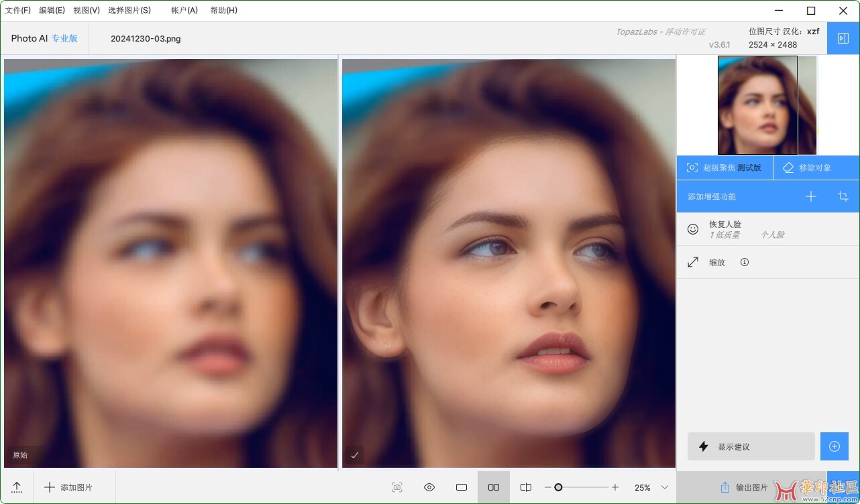Maximize the Photo AI window
Screen dimensions: 860x504
coord(811,11)
